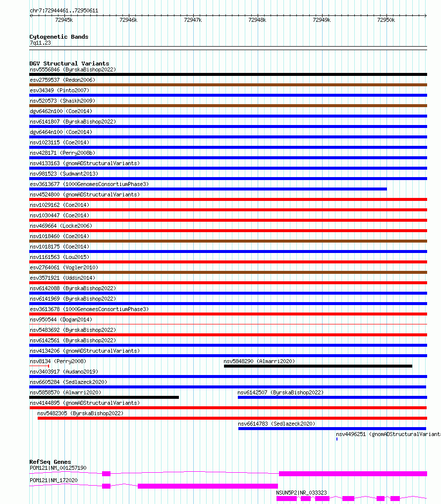This screenshot has width=441, height=504.
Task: Open nsv6614783 (Sedlazeck2020) variant
Action: [276, 424]
